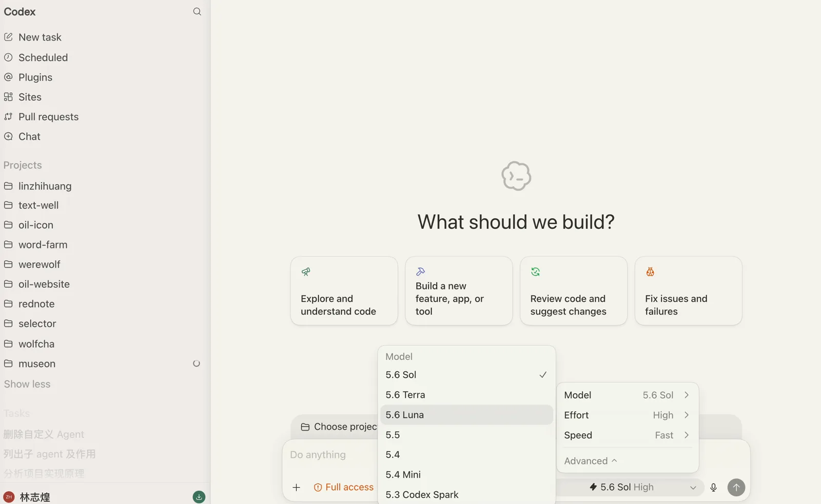Open the Choose project selector
Viewport: 821px width, 504px height.
[339, 427]
